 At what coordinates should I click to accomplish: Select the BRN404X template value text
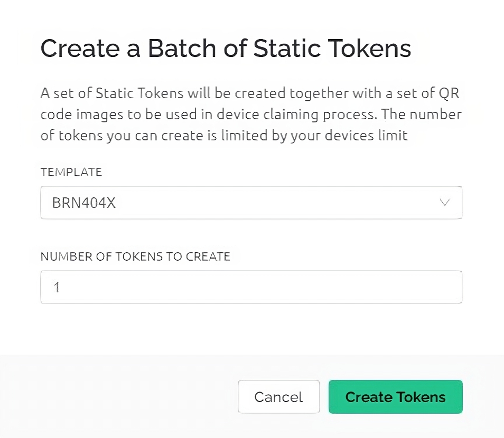point(84,203)
